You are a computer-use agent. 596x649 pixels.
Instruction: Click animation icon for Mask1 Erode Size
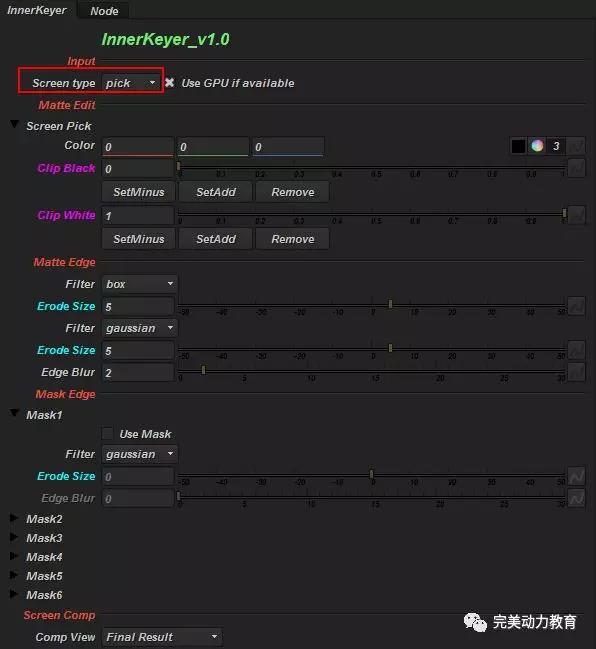tap(576, 476)
